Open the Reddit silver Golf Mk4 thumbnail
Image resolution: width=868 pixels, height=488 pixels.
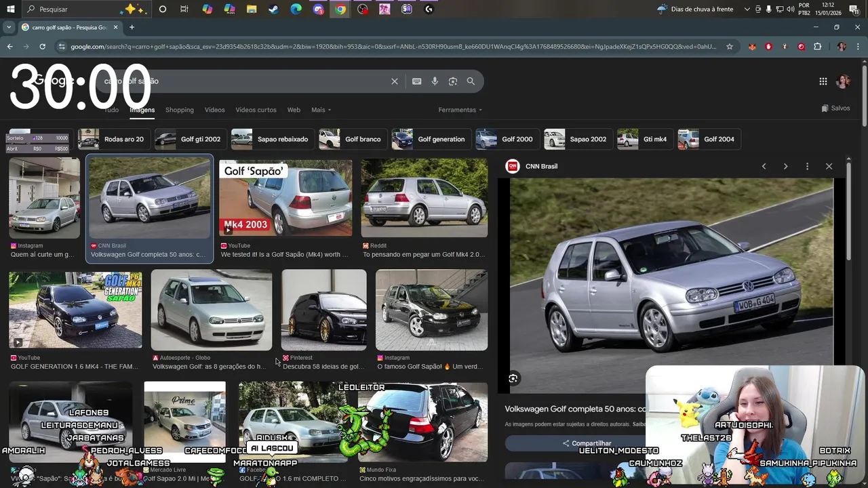coord(424,198)
